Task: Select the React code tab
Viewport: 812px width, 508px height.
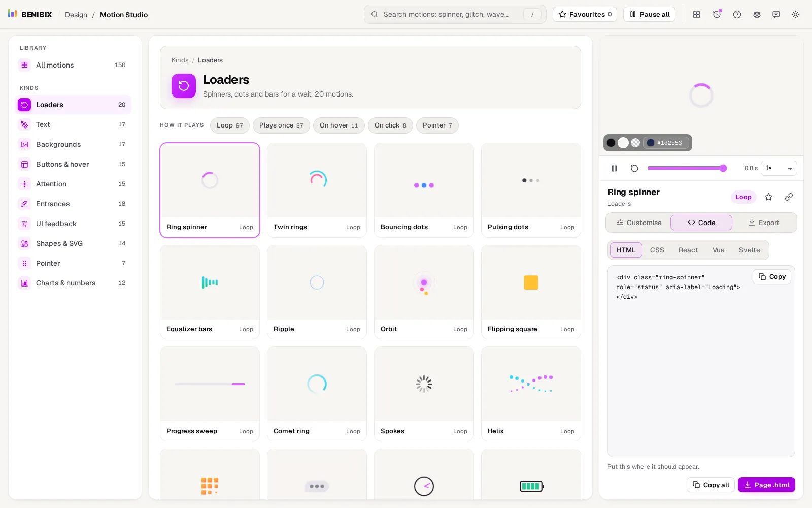Action: tap(688, 250)
